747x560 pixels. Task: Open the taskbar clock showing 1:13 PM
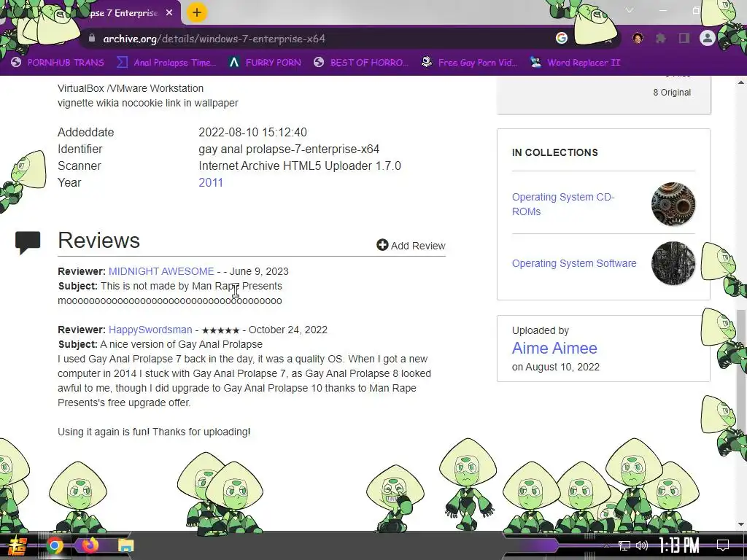(679, 545)
